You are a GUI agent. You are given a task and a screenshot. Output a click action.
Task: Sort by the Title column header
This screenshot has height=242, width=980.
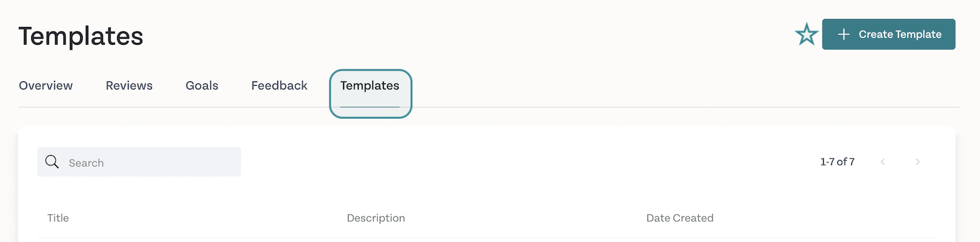pos(58,218)
